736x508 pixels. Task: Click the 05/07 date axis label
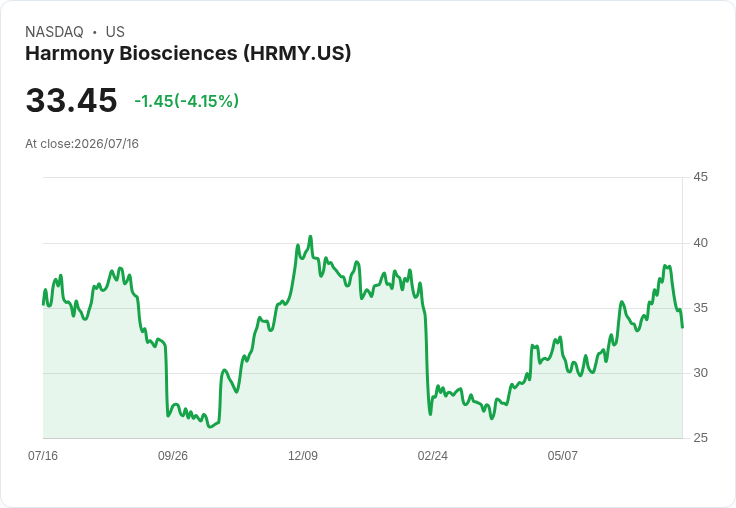562,456
